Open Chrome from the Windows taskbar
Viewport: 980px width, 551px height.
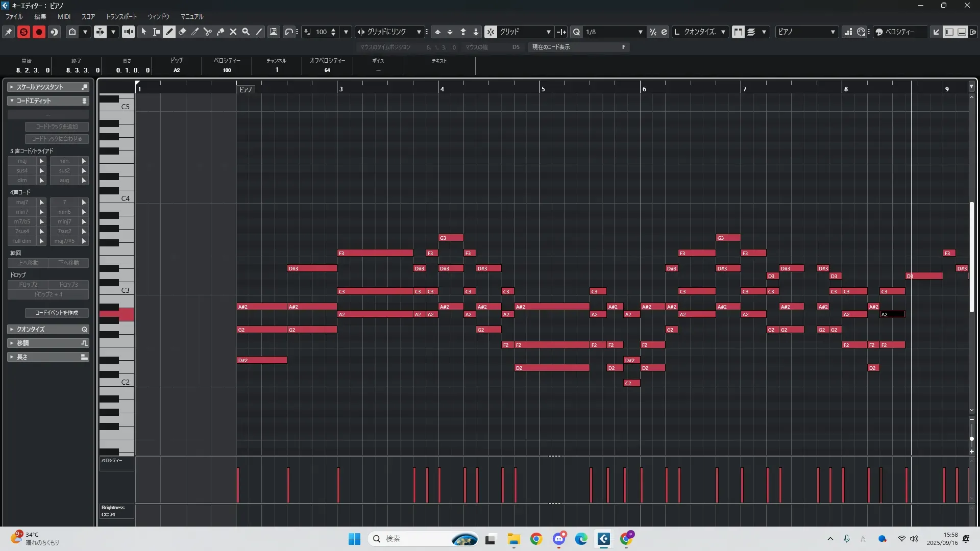click(536, 539)
